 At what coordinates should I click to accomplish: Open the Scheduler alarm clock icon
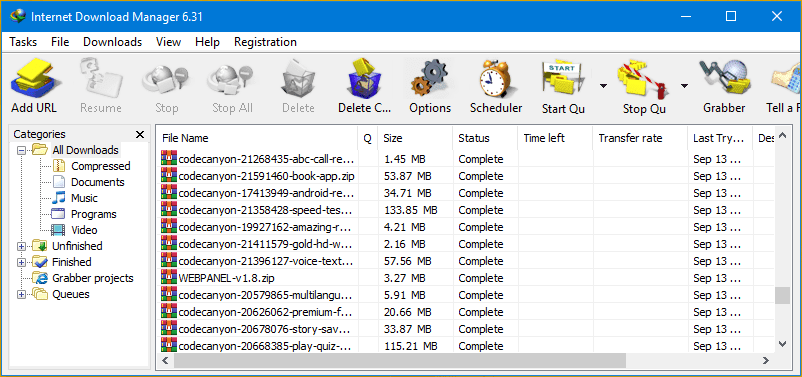click(x=496, y=78)
